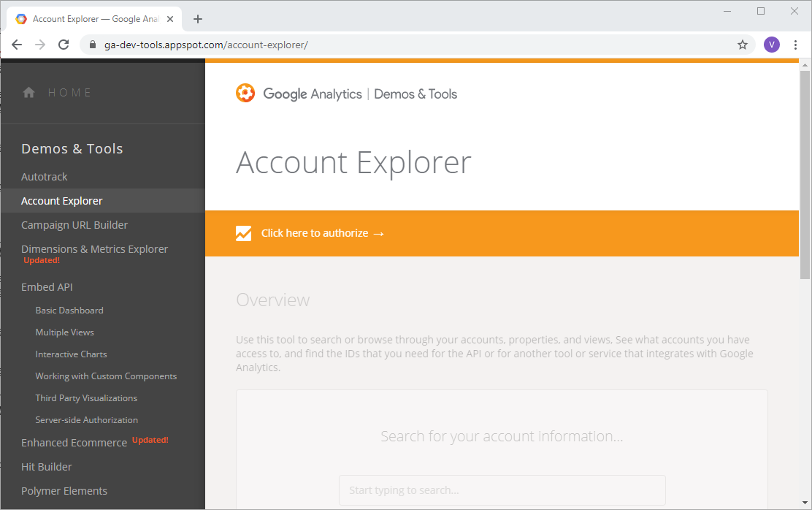
Task: Open Hit Builder tool
Action: (47, 467)
